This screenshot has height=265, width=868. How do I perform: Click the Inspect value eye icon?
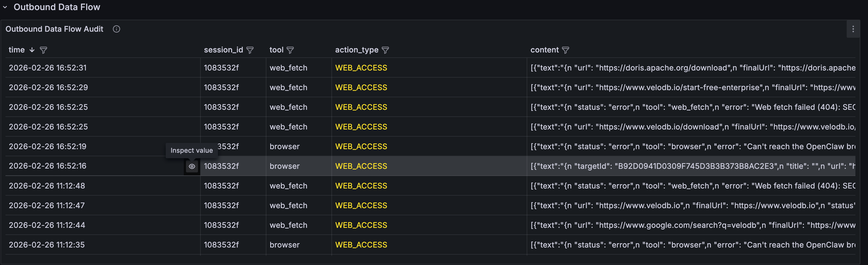pyautogui.click(x=192, y=166)
